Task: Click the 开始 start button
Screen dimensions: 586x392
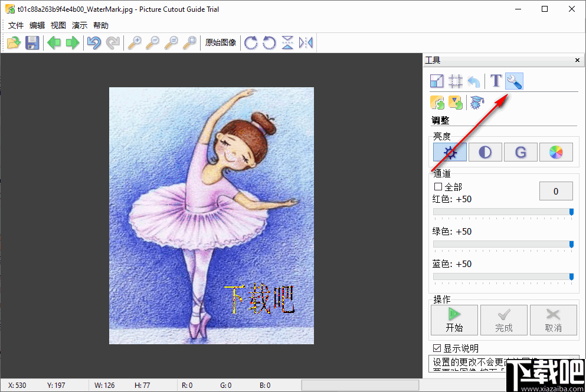Action: pos(454,320)
